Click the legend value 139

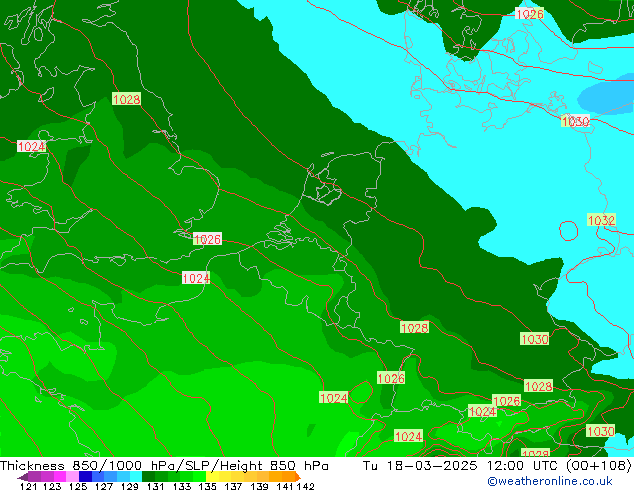(x=259, y=486)
